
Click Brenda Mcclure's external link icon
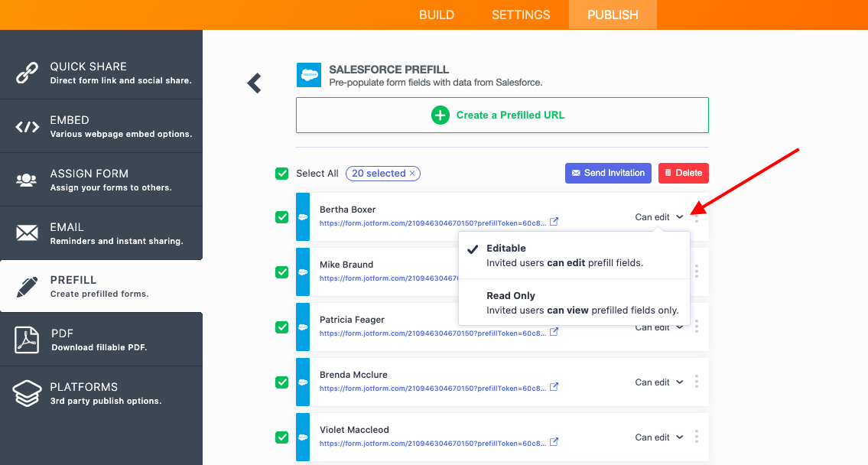(x=554, y=386)
